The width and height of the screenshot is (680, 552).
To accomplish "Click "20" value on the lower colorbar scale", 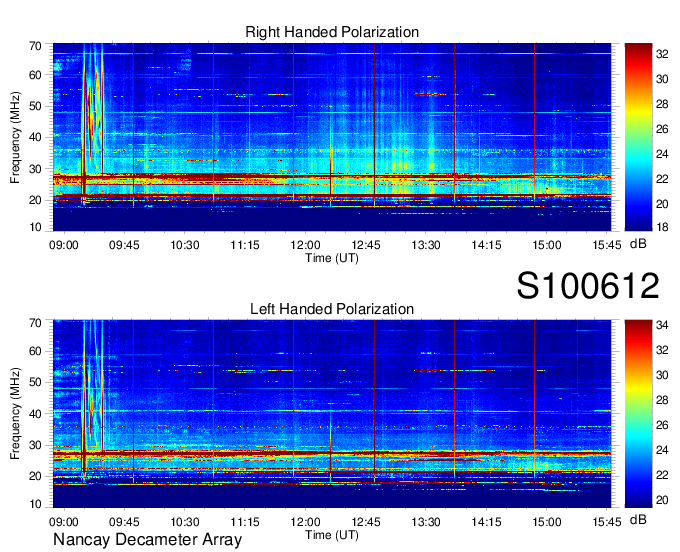I will tap(662, 500).
